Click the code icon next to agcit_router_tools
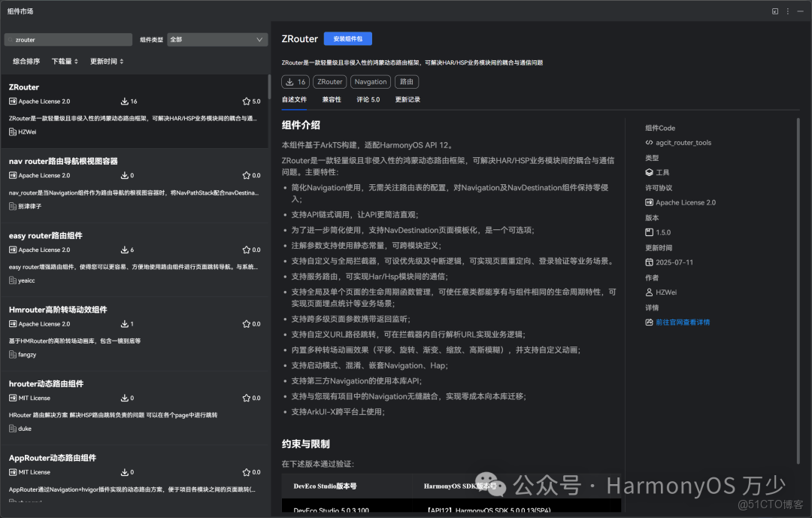812x518 pixels. pos(649,142)
